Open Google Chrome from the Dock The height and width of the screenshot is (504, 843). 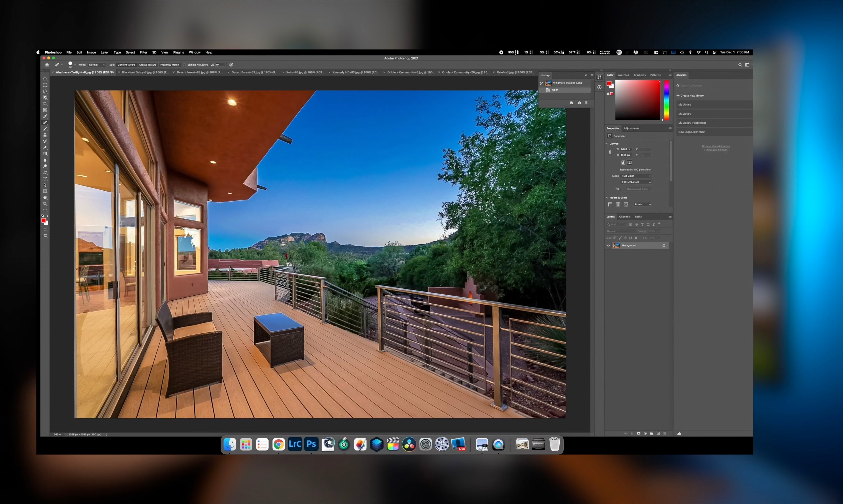click(278, 444)
